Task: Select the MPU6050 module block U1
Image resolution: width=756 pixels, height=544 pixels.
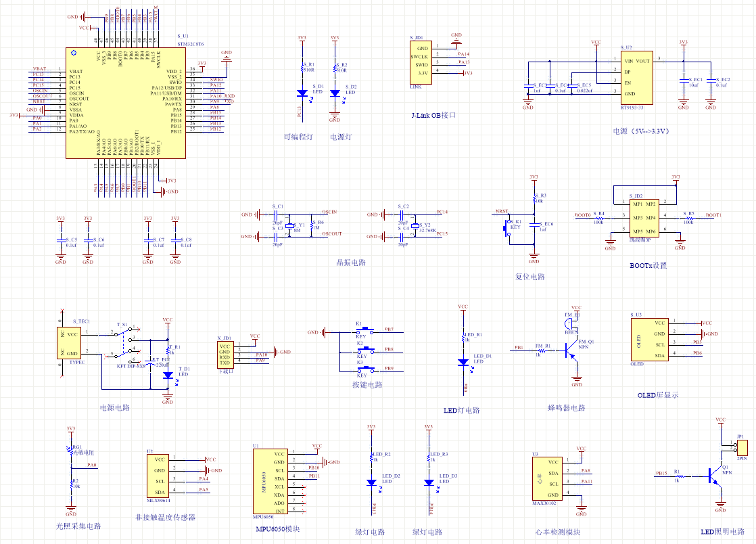Action: (x=270, y=482)
